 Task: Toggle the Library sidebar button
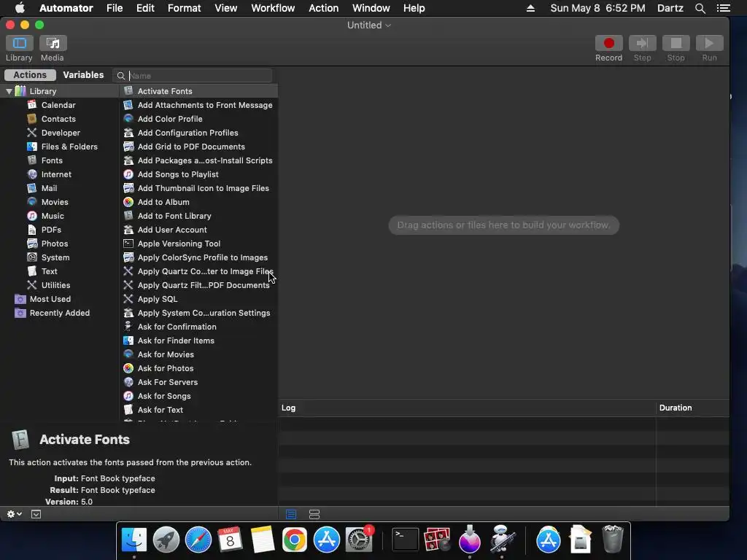(20, 43)
